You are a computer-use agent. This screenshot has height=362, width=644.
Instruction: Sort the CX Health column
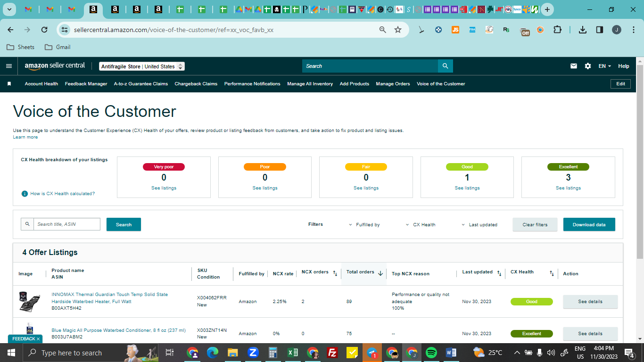[x=552, y=273]
